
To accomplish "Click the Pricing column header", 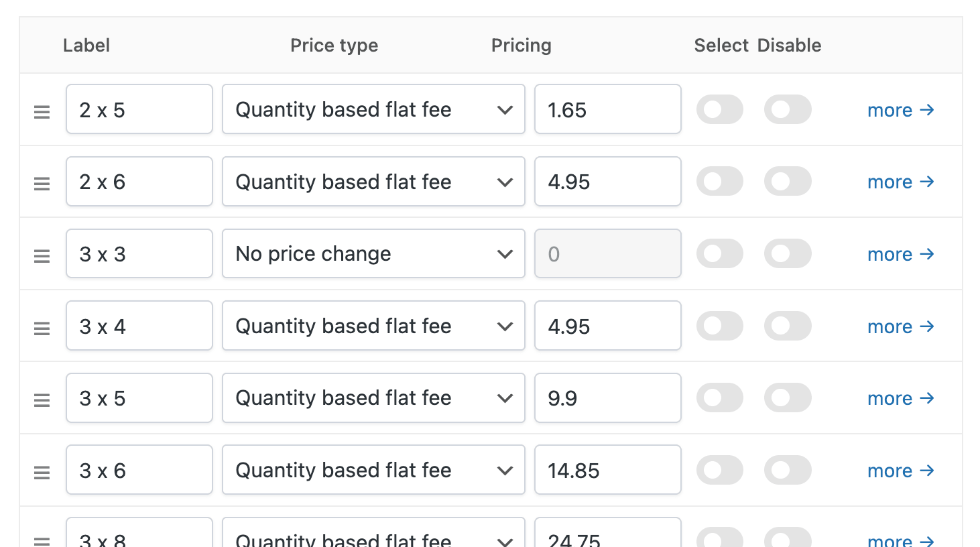I will (x=521, y=45).
